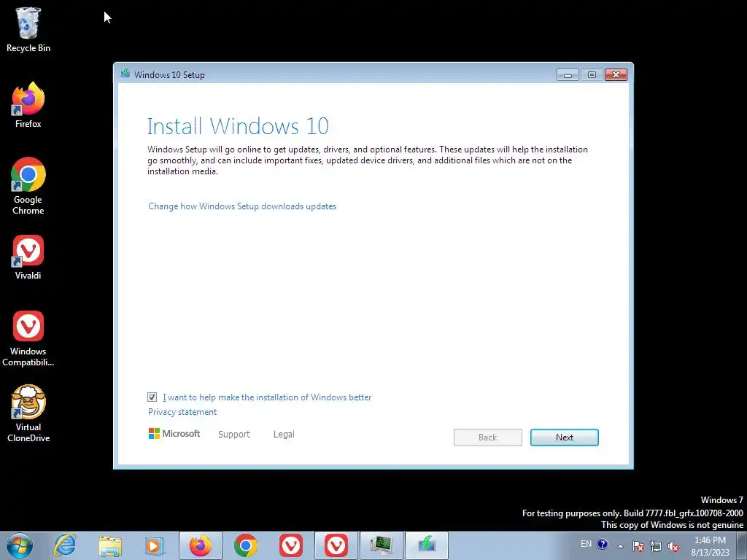Image resolution: width=747 pixels, height=560 pixels.
Task: Switch to second Vivaldi taskbar button
Action: coord(336,545)
